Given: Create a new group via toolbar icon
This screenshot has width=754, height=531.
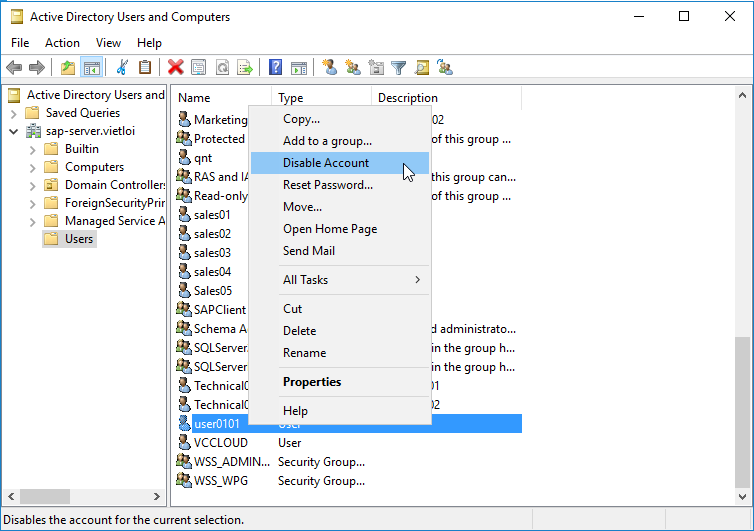Looking at the screenshot, I should (352, 67).
